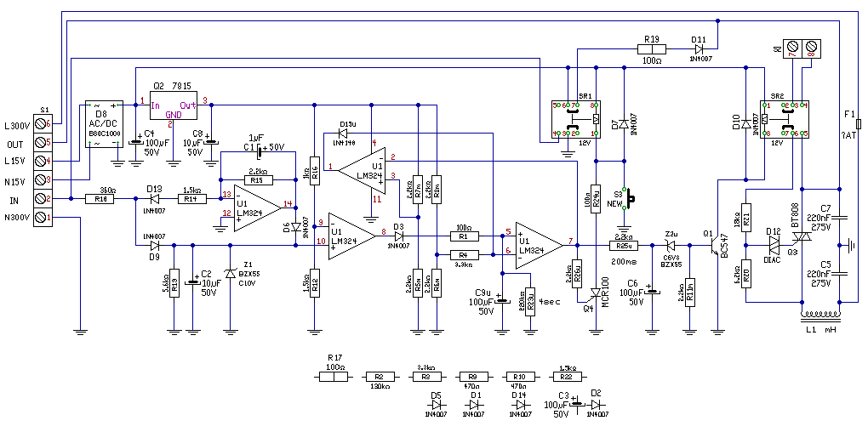Click capacitor C4 100µF 50V
Screen dimensions: 868x432
point(135,142)
